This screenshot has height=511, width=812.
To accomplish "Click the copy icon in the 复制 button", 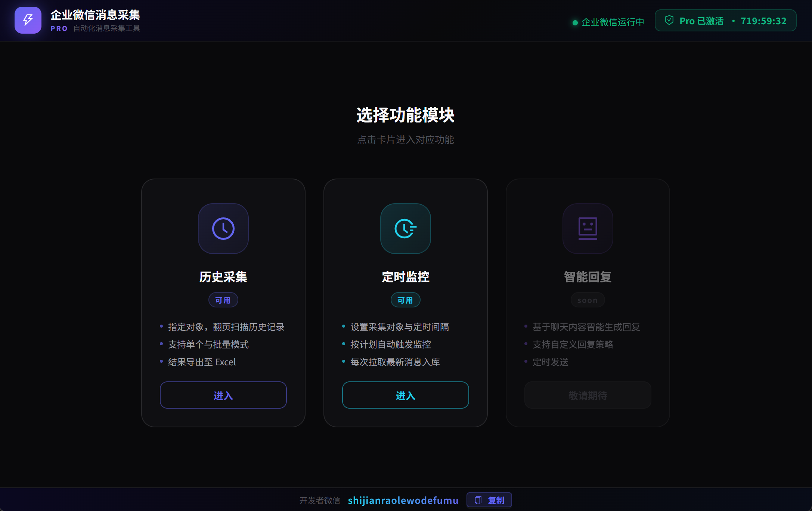I will 478,500.
